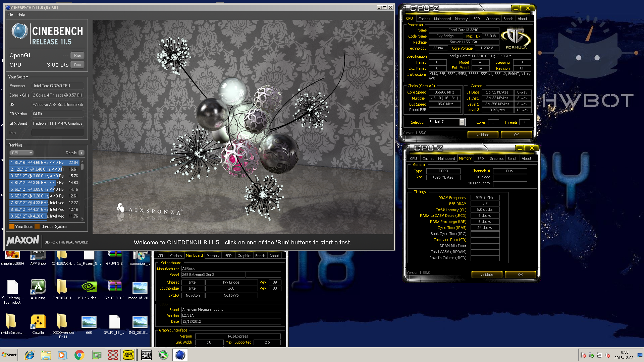Open the Start menu

tap(9, 355)
